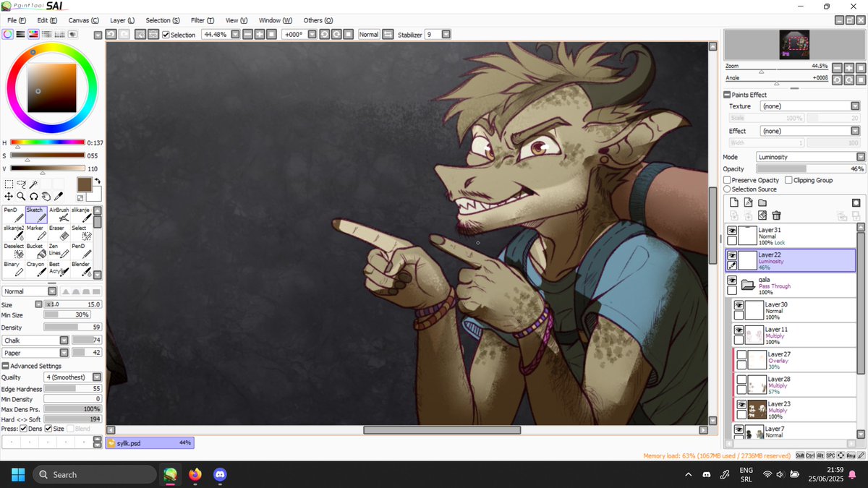Viewport: 868px width, 488px height.
Task: Switch to the Eraser tool
Action: point(60,233)
